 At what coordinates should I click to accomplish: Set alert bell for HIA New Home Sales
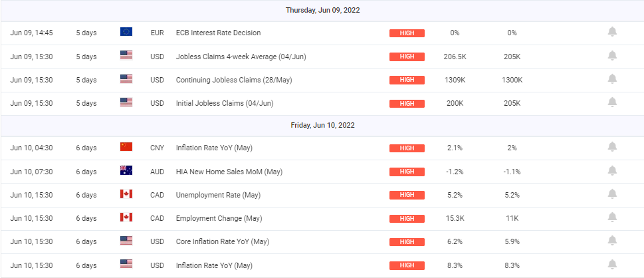click(612, 171)
